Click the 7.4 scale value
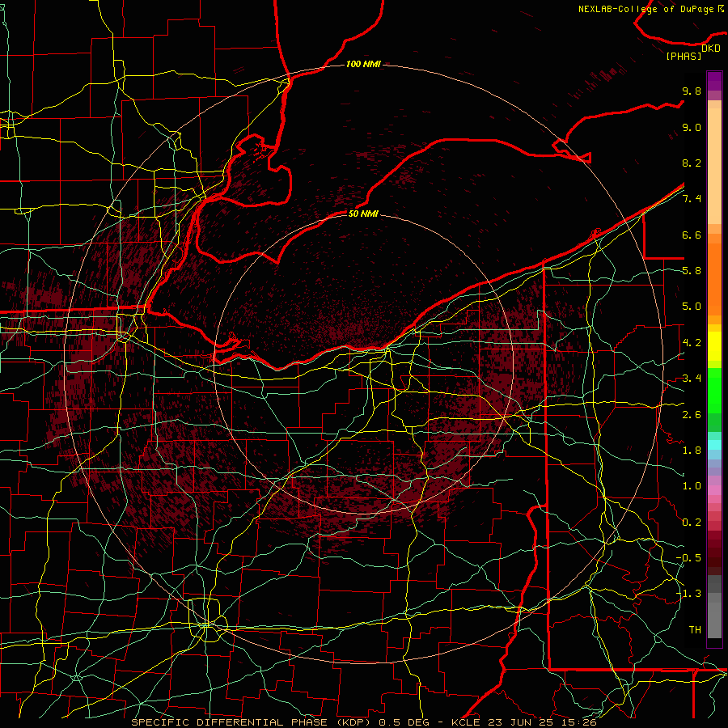Image resolution: width=728 pixels, height=728 pixels. (x=692, y=199)
